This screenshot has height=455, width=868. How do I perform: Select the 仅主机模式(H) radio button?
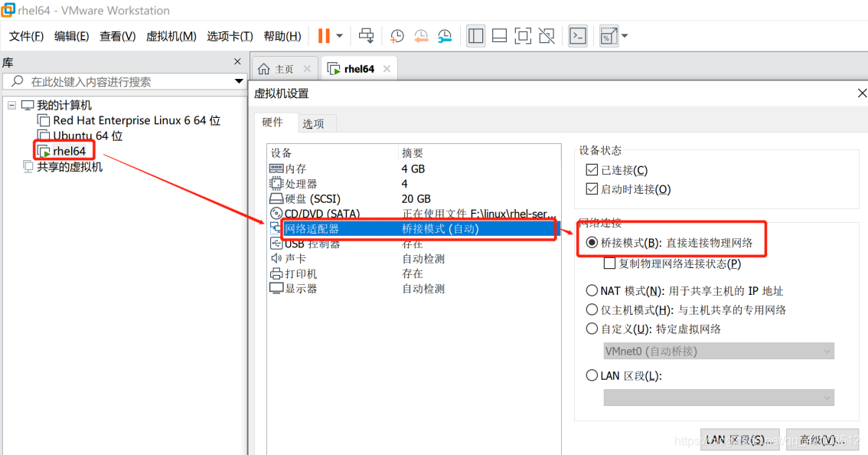tap(592, 309)
